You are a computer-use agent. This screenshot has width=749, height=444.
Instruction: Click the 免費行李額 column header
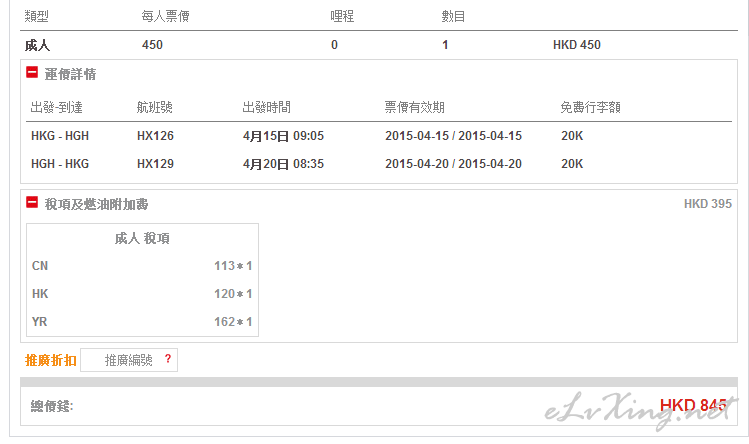pyautogui.click(x=590, y=108)
